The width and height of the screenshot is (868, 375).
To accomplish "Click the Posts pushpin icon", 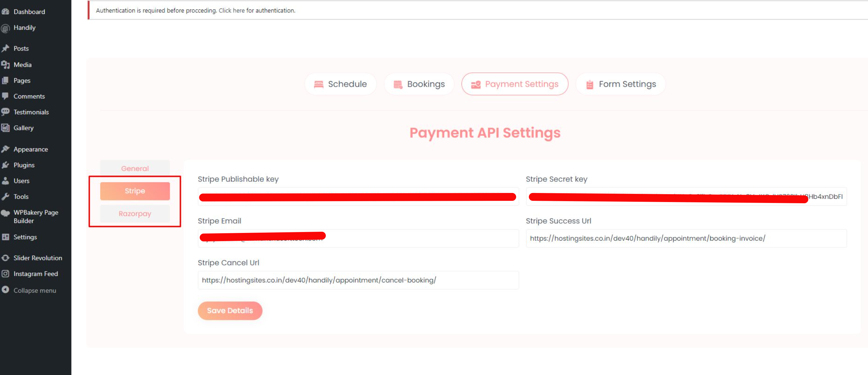I will (x=5, y=48).
